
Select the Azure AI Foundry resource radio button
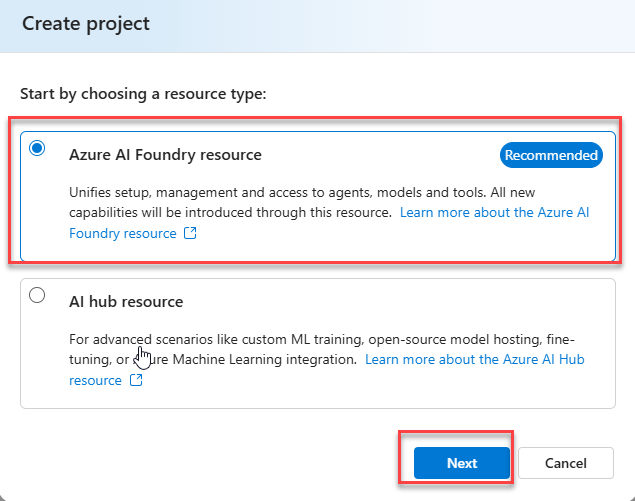[37, 148]
